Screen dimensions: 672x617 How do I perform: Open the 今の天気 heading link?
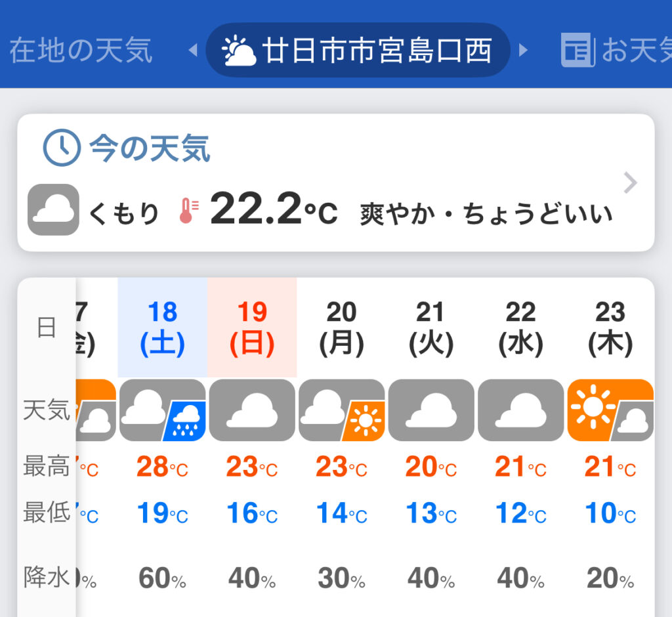click(x=150, y=148)
